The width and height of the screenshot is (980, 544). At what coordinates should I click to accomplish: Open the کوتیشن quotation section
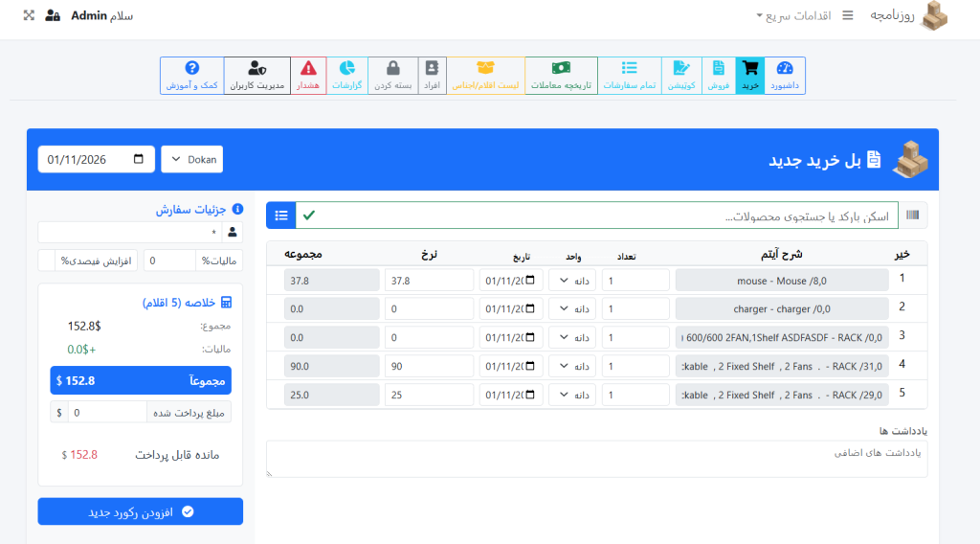click(x=681, y=76)
